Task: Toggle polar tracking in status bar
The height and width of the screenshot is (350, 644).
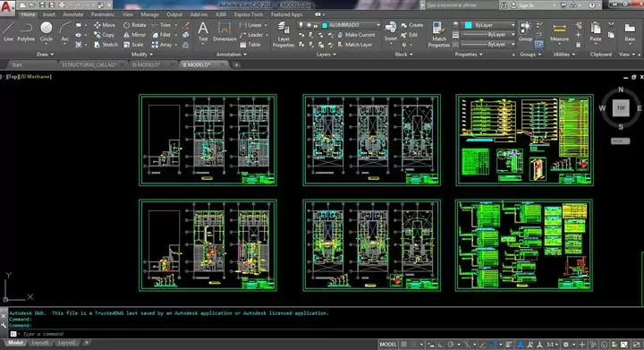Action: coord(451,345)
